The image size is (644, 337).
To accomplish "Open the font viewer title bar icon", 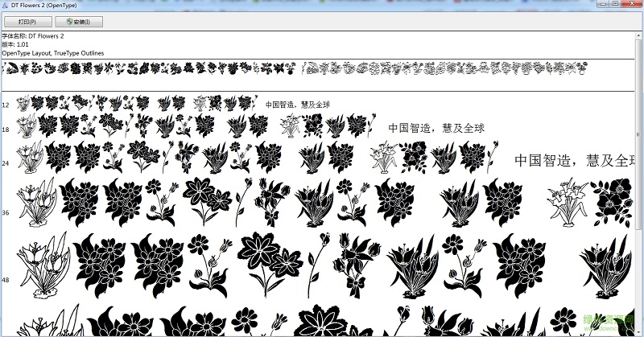I will coord(6,6).
